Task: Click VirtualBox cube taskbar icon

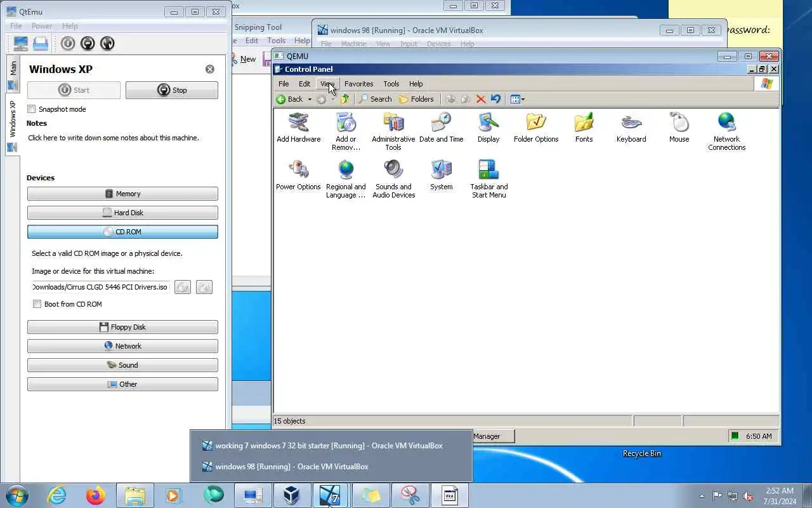Action: [x=291, y=495]
